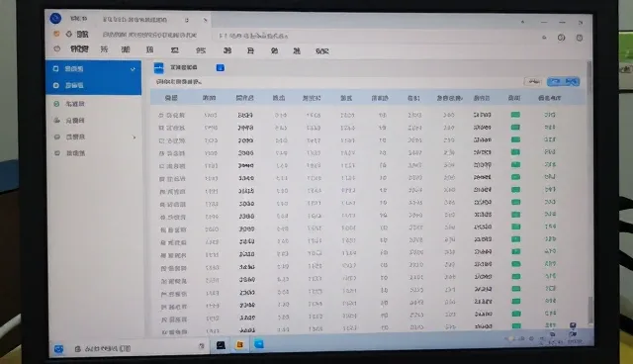
Task: Click the orange icon at the start of the address row
Action: click(x=56, y=34)
